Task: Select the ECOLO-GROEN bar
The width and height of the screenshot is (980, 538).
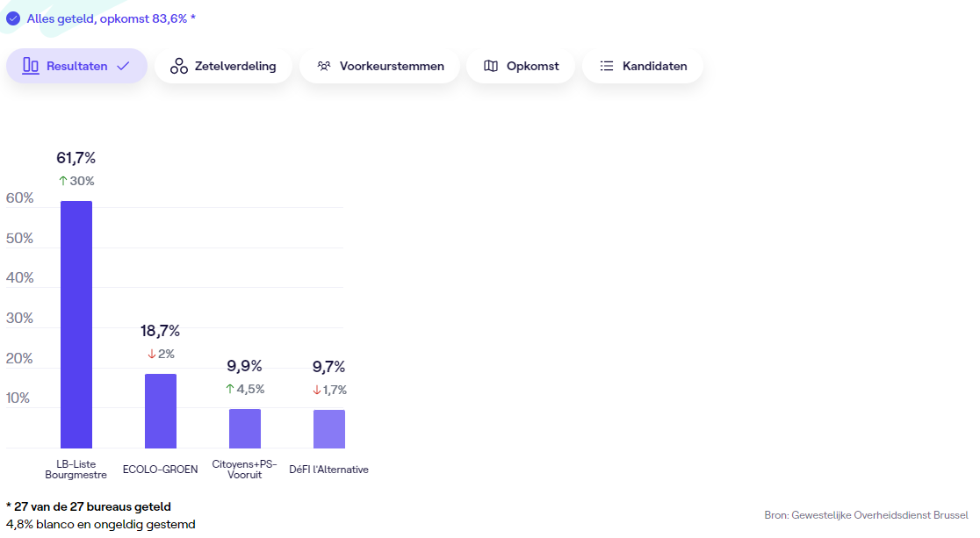Action: [x=161, y=411]
